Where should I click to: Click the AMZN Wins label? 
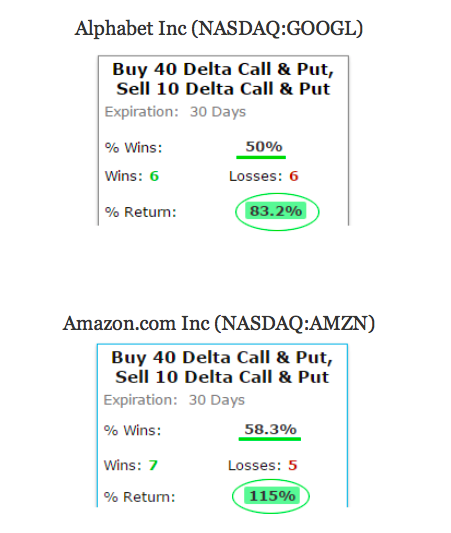pyautogui.click(x=122, y=465)
